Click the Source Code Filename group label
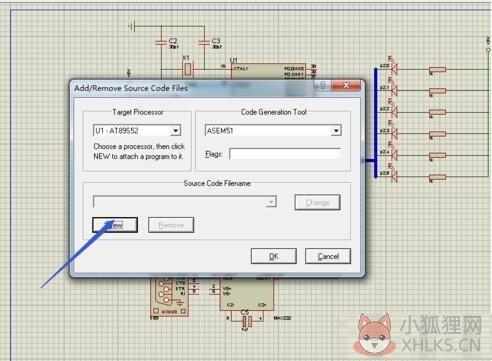 click(x=217, y=183)
